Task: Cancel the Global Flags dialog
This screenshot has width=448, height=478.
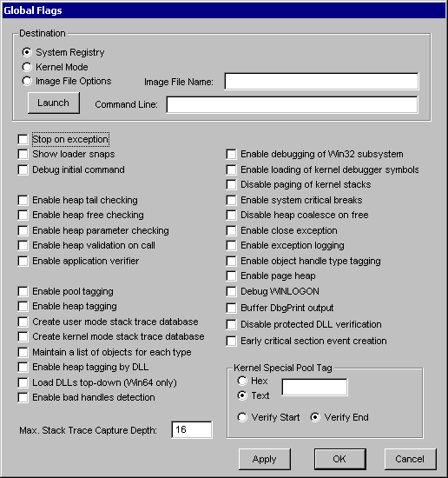Action: pos(411,459)
